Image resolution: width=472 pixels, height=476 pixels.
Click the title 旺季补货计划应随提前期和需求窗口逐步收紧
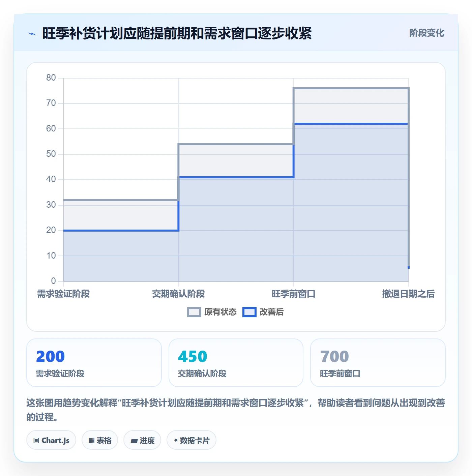[177, 33]
